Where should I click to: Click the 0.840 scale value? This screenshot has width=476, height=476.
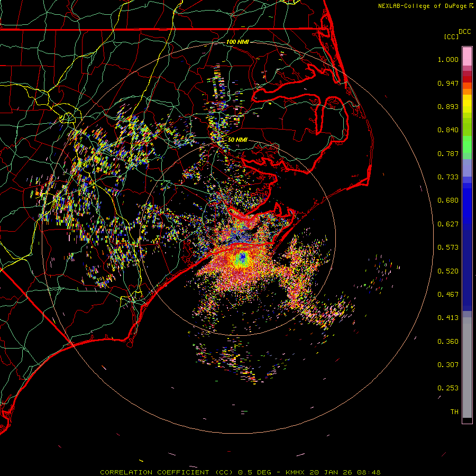tap(448, 130)
